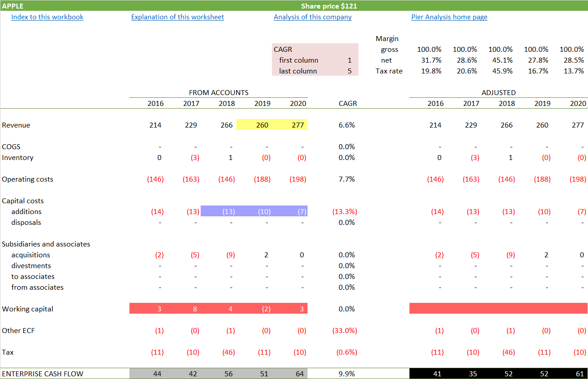Select the disposals row label
Viewport: 588px width, 379px height.
[26, 223]
